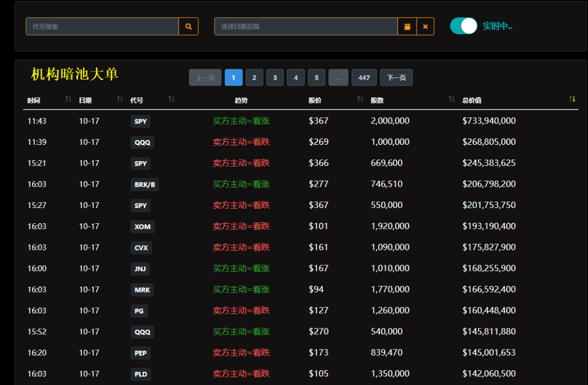Click the 总价值 column header label
The width and height of the screenshot is (588, 385).
(x=471, y=100)
